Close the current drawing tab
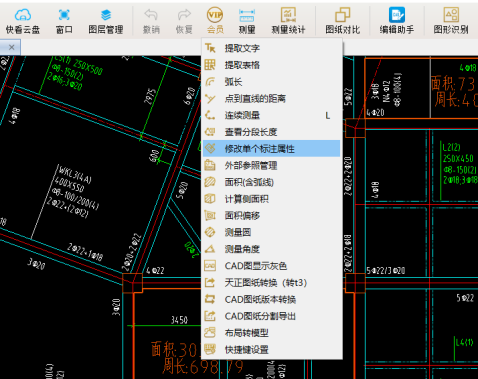This screenshot has height=379, width=478. click(x=12, y=47)
